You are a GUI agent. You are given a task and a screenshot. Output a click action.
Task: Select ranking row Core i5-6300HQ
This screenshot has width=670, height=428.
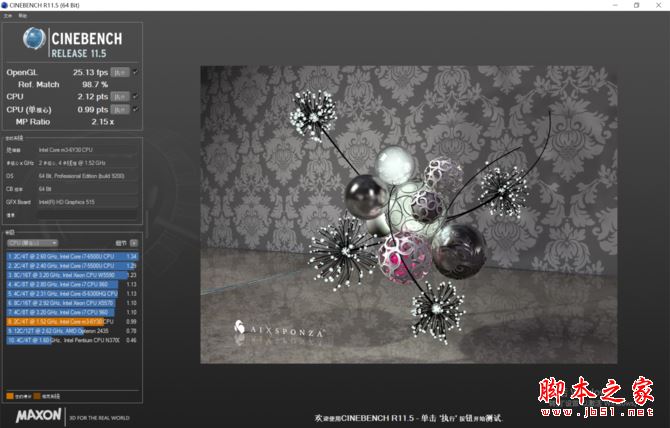(x=72, y=294)
